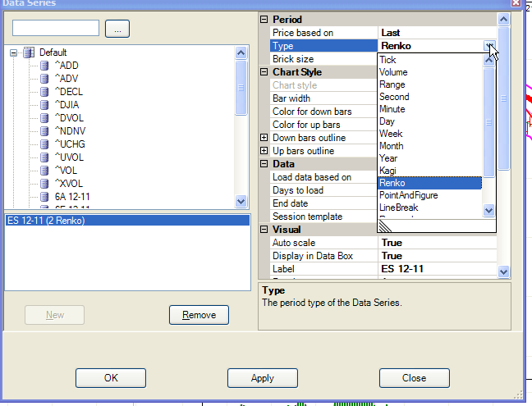Click the ^NDNV instrument database icon
This screenshot has width=532, height=406.
44,131
